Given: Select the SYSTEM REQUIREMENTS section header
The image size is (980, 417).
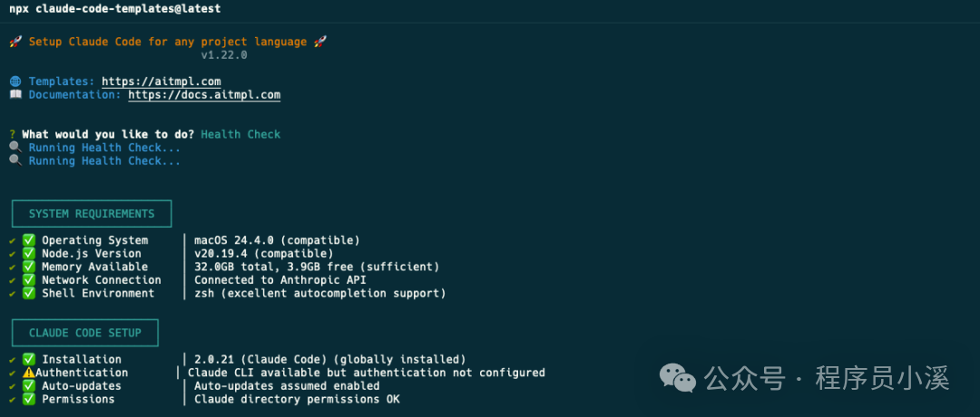Looking at the screenshot, I should (x=92, y=214).
